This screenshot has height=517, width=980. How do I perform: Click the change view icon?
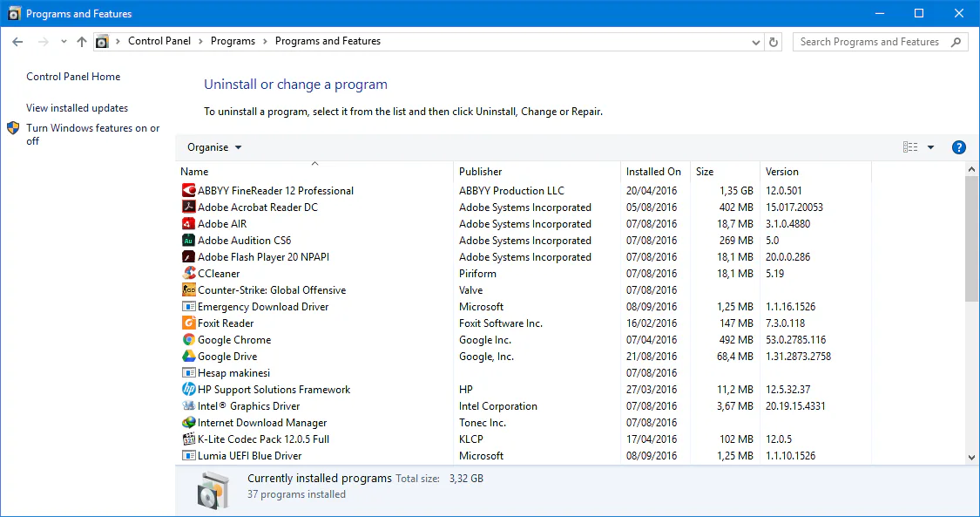point(910,147)
